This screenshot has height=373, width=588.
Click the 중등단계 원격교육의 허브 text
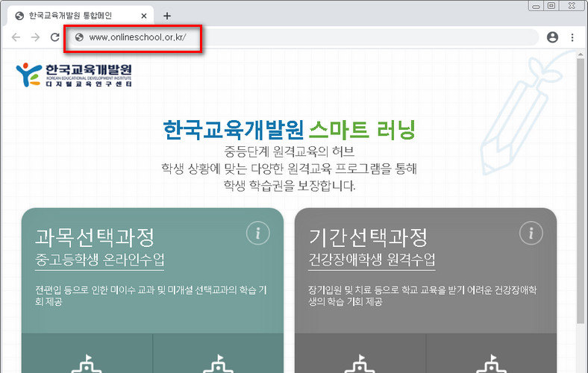click(x=289, y=151)
